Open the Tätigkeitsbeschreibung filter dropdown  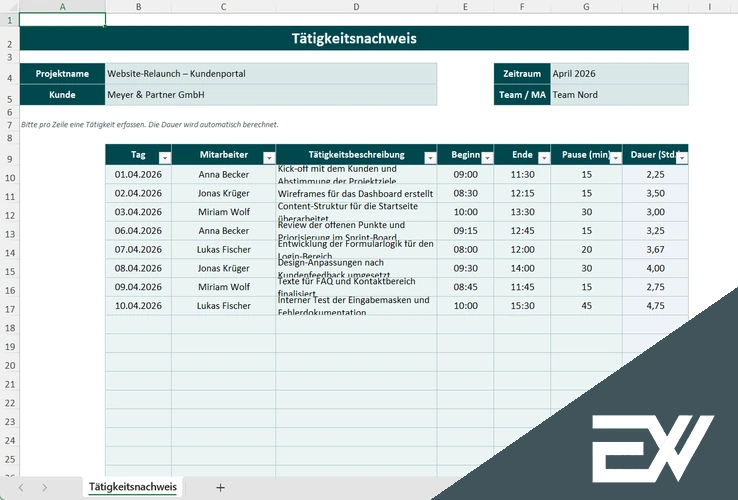pyautogui.click(x=430, y=158)
